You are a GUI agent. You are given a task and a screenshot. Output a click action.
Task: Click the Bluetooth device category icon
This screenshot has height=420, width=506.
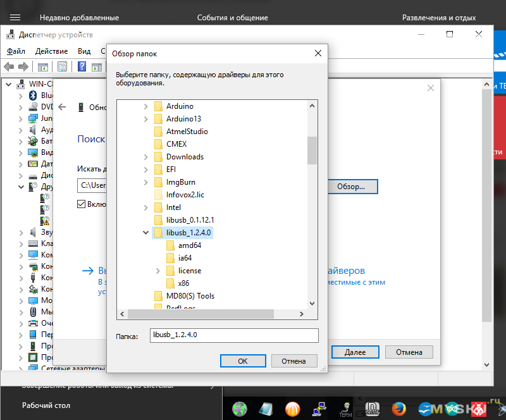click(33, 96)
